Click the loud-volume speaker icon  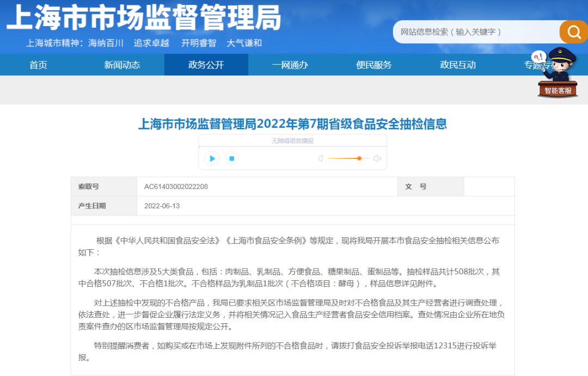(x=377, y=158)
